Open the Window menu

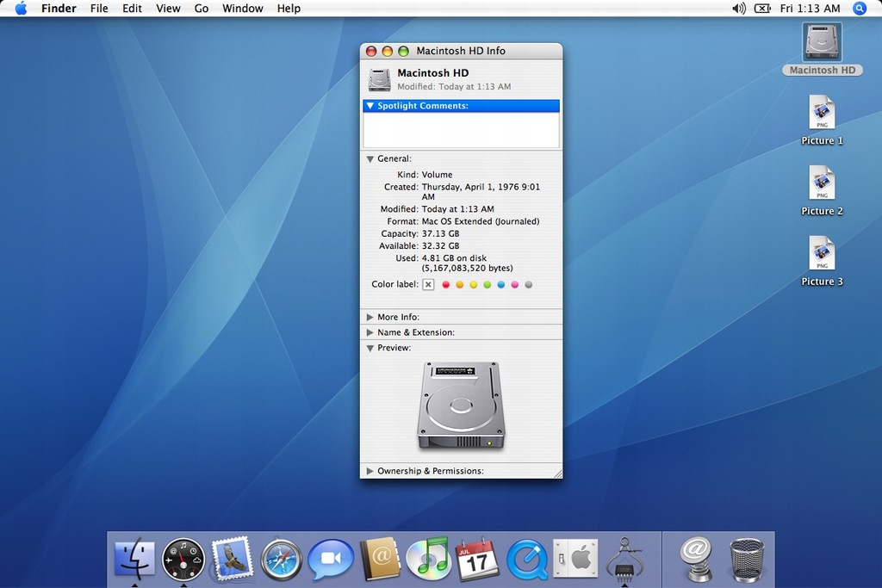[x=242, y=9]
